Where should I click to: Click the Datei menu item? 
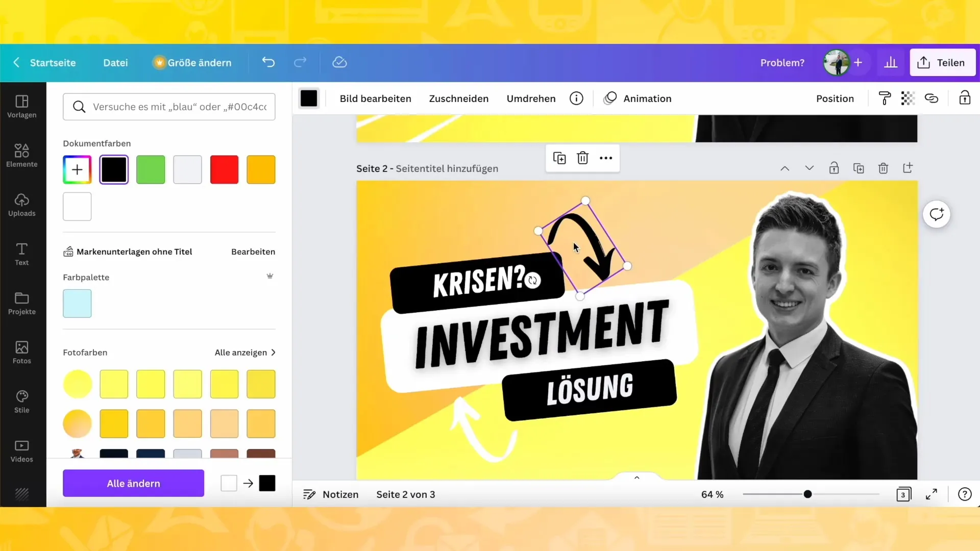116,63
